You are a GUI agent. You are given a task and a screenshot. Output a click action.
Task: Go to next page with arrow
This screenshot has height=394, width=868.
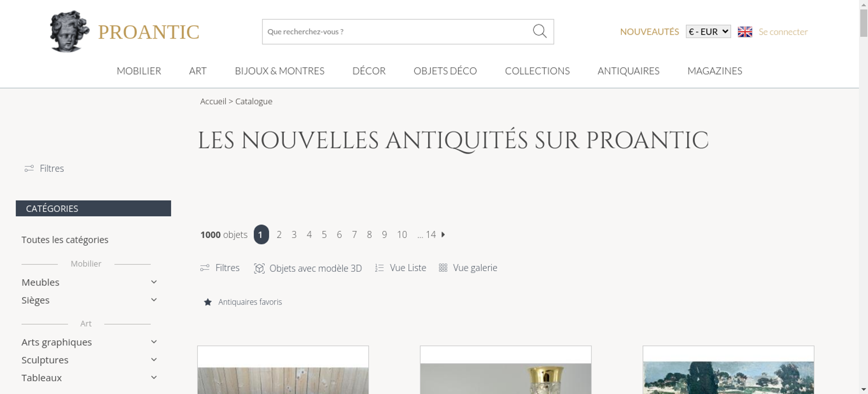[443, 234]
